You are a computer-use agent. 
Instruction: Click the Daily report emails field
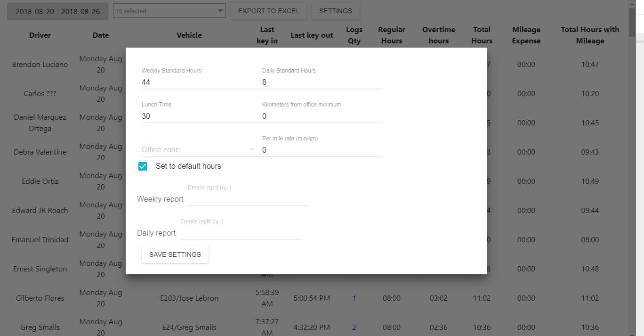(240, 233)
